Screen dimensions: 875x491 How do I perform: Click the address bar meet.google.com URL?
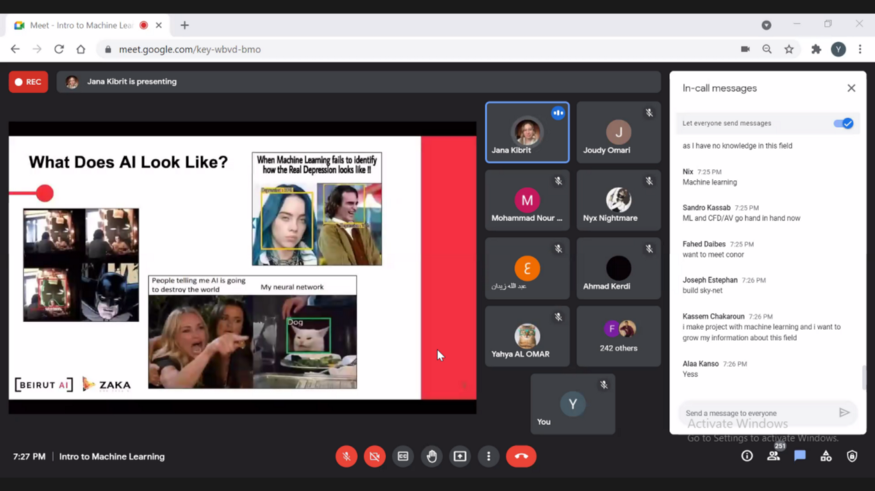pyautogui.click(x=189, y=49)
